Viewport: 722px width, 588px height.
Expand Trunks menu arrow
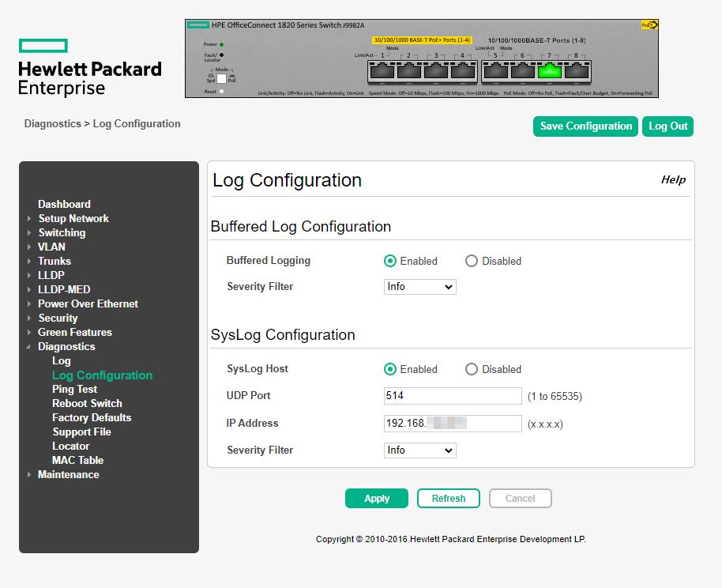(29, 262)
